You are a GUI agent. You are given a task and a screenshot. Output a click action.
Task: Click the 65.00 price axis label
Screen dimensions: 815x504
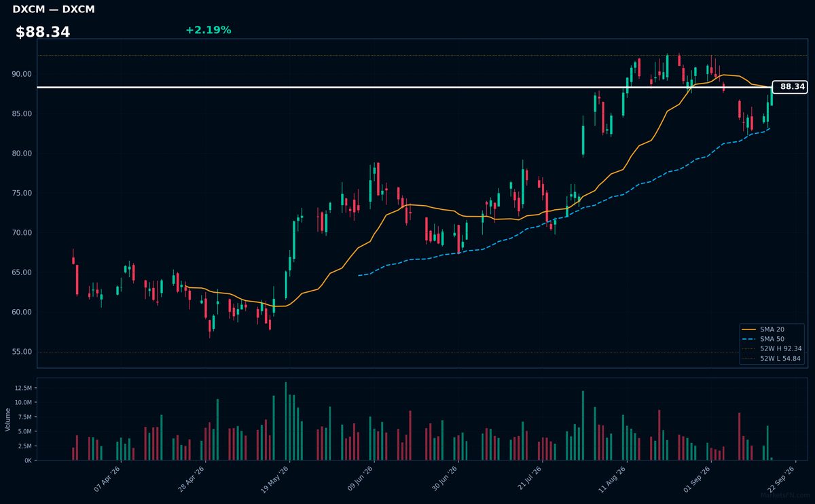tap(21, 272)
